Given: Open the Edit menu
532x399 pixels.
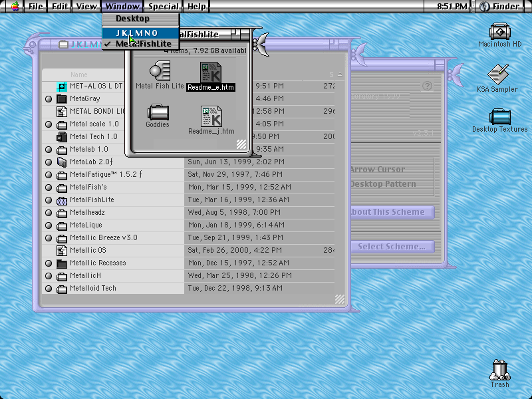Looking at the screenshot, I should coord(60,6).
